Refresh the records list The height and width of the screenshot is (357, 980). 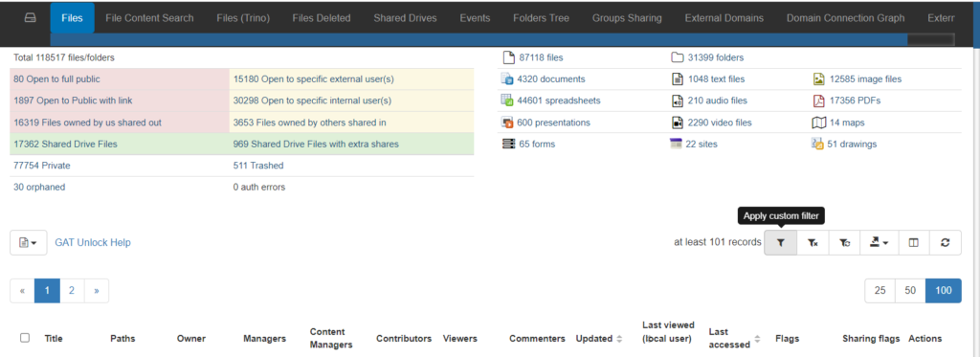point(945,242)
